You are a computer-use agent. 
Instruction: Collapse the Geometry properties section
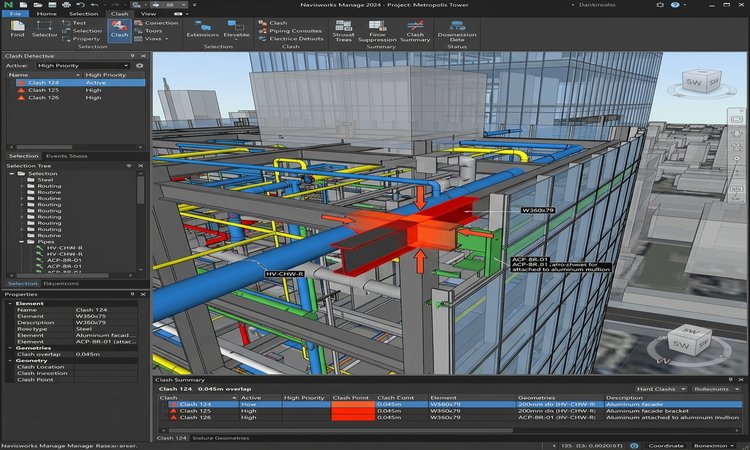click(x=10, y=361)
